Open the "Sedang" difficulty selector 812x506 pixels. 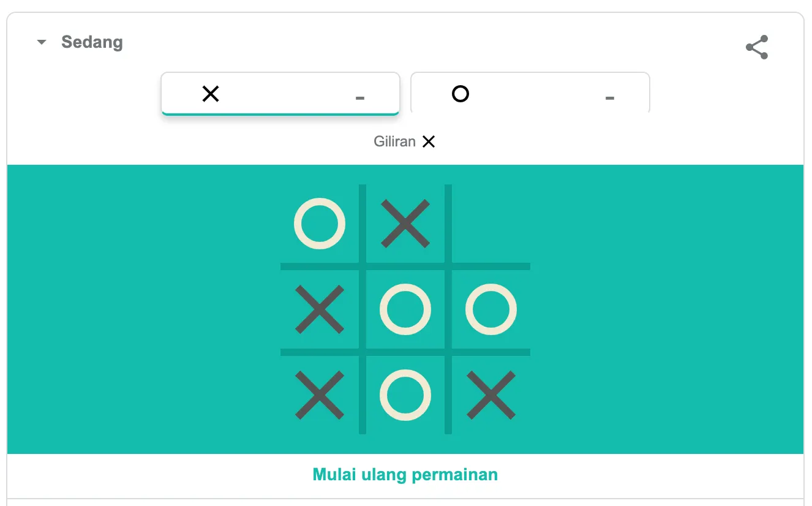point(92,42)
